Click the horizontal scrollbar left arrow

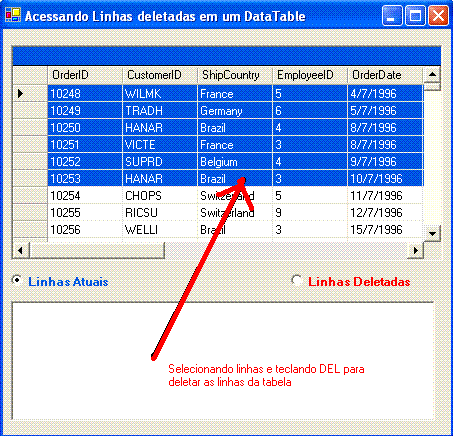pyautogui.click(x=21, y=250)
